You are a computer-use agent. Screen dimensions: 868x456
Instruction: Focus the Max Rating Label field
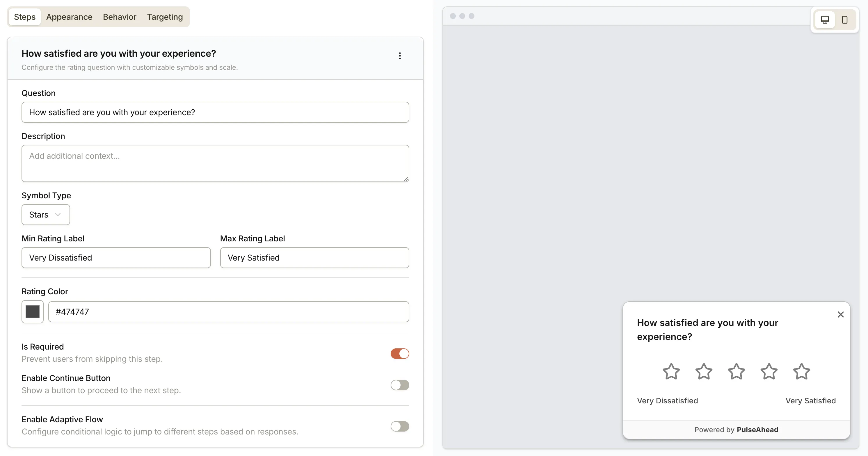click(x=314, y=258)
